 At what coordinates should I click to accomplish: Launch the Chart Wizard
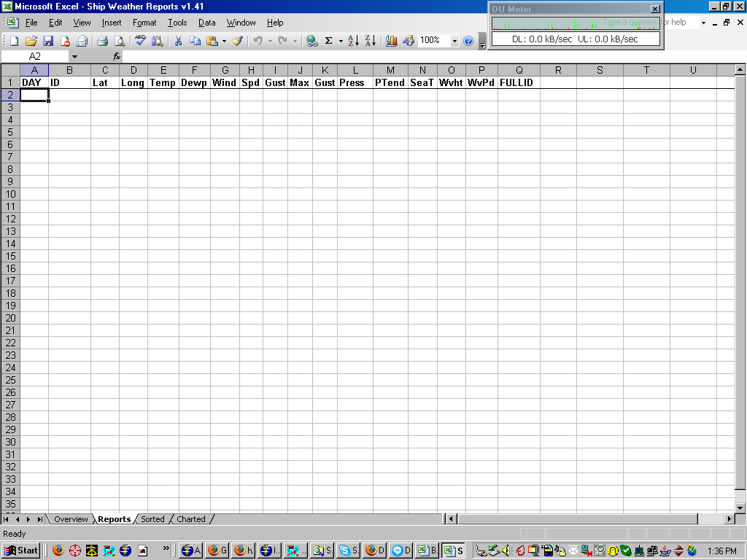[x=392, y=41]
